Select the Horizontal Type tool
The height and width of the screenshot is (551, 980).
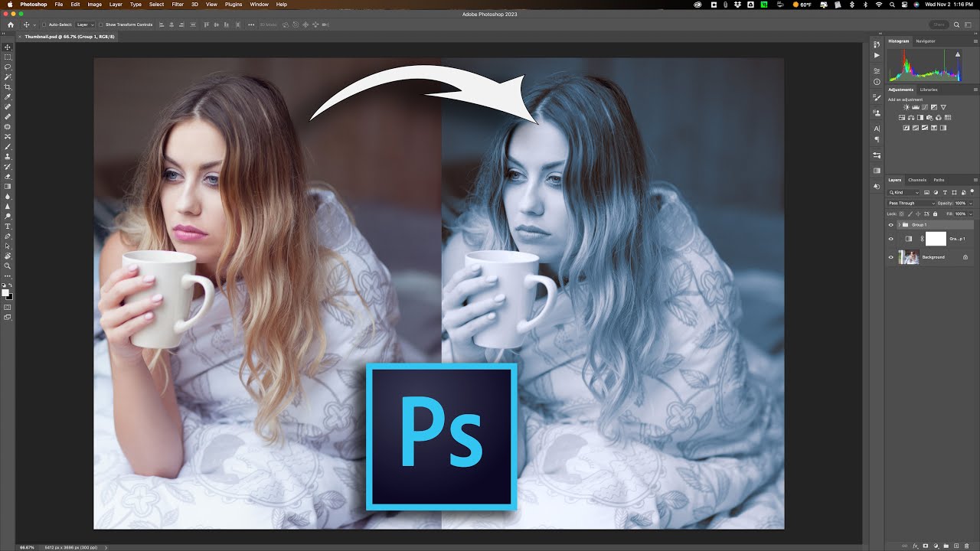click(x=8, y=226)
